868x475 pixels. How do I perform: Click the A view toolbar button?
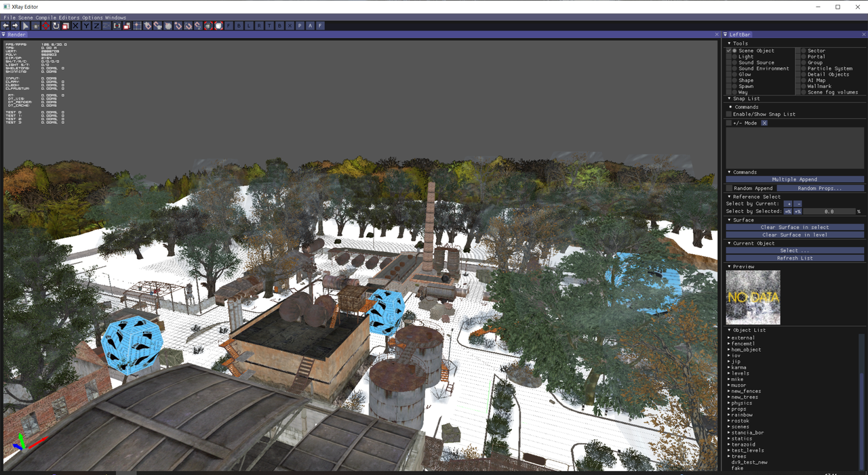(310, 26)
